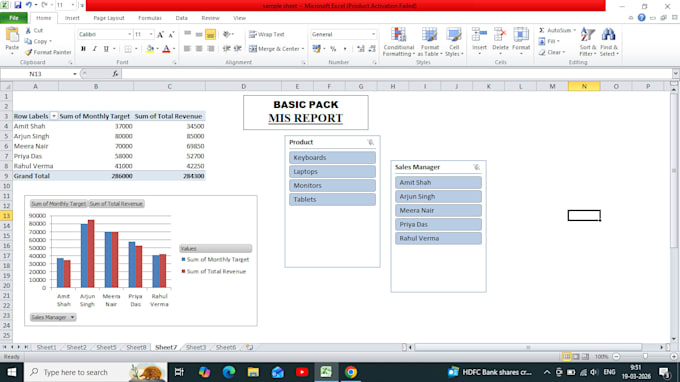This screenshot has width=680, height=382.
Task: Open Sort & Filter menu
Action: (588, 42)
